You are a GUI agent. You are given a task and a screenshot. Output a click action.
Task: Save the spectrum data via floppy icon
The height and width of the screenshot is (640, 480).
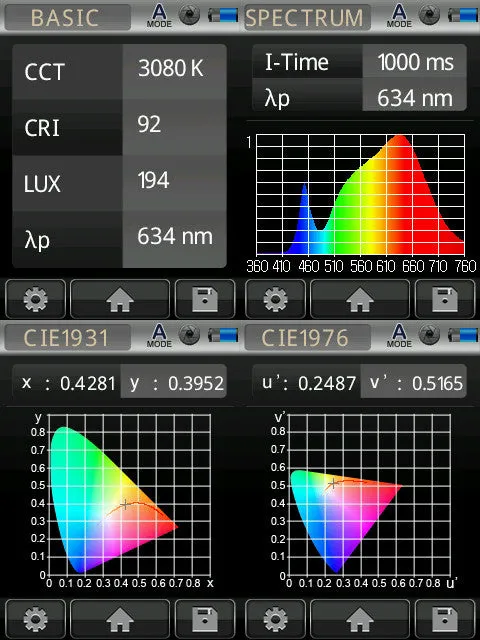click(x=445, y=299)
